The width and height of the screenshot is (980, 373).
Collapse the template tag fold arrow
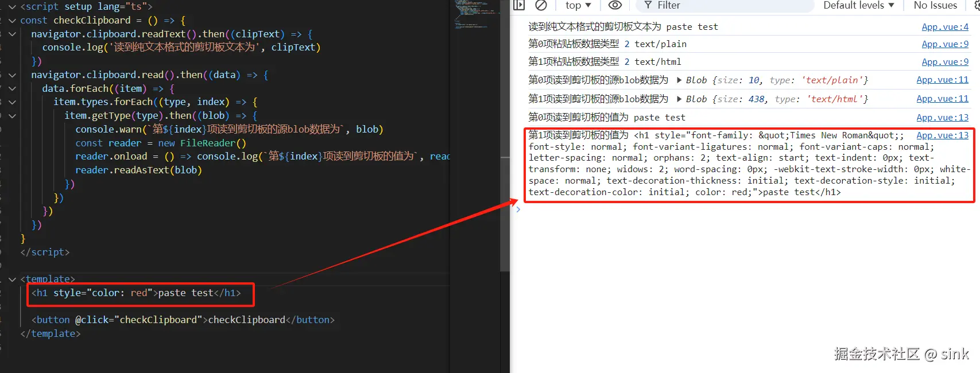pyautogui.click(x=12, y=279)
